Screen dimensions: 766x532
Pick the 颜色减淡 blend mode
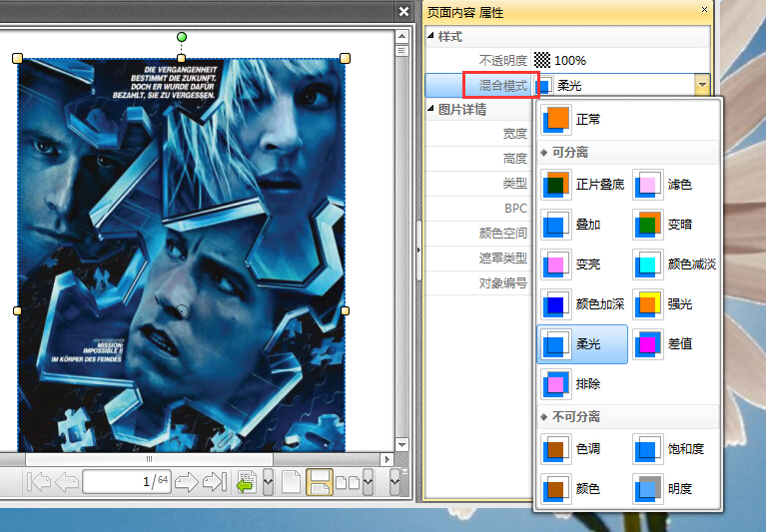click(674, 265)
